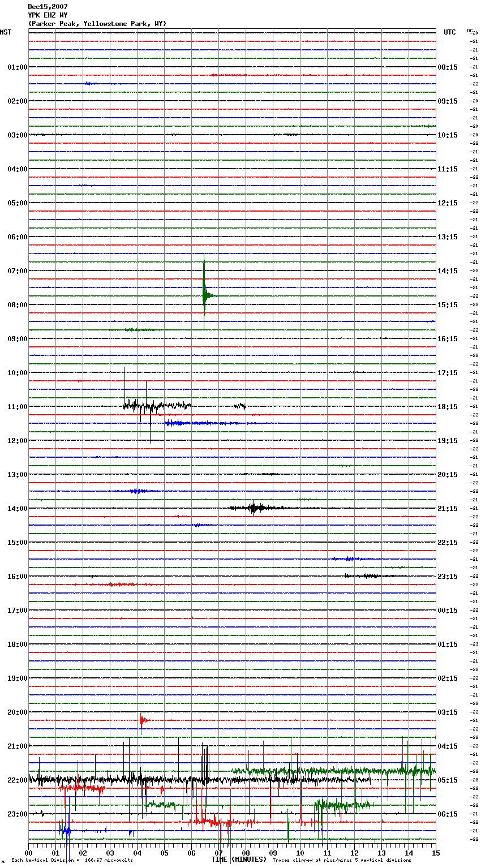Click the MST timezone header
The image size is (481, 868).
coord(6,32)
